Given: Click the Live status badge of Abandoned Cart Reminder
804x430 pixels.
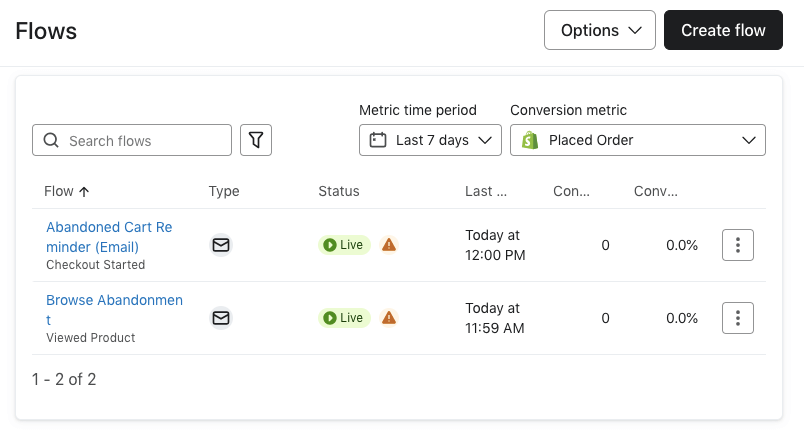Looking at the screenshot, I should click(344, 245).
